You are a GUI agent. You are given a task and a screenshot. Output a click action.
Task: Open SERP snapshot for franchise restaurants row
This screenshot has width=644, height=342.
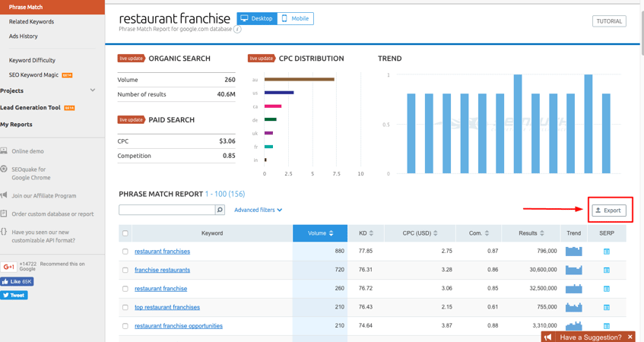[x=606, y=270]
